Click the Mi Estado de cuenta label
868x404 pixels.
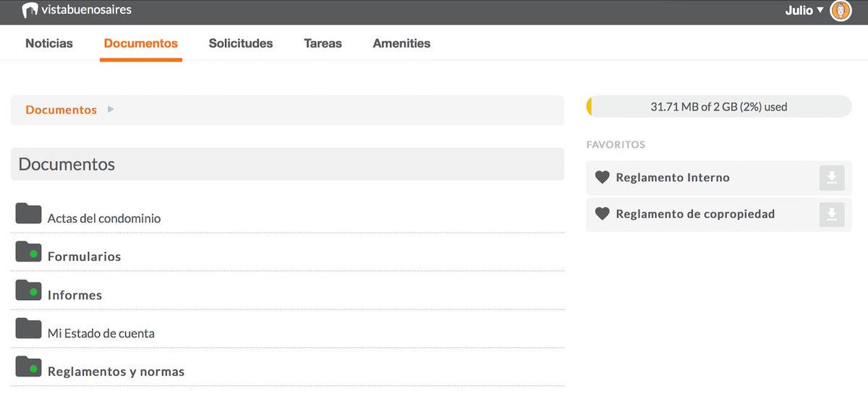pos(101,333)
